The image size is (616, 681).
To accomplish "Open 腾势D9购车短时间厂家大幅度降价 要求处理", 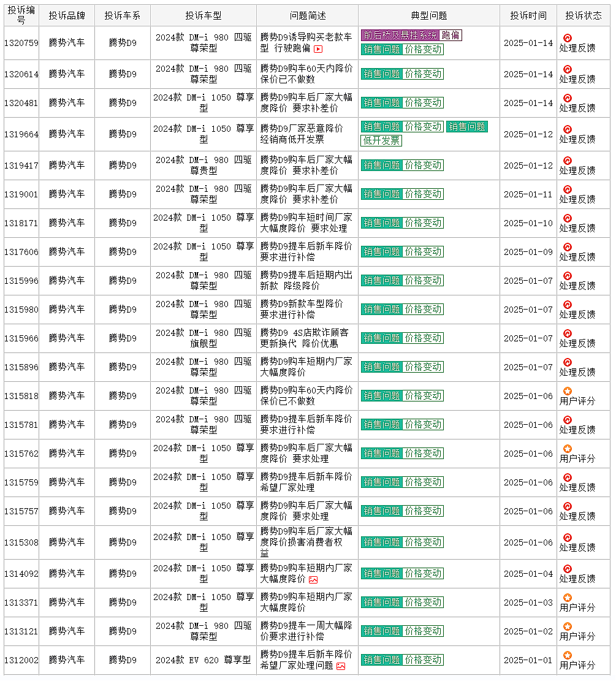I will 306,223.
